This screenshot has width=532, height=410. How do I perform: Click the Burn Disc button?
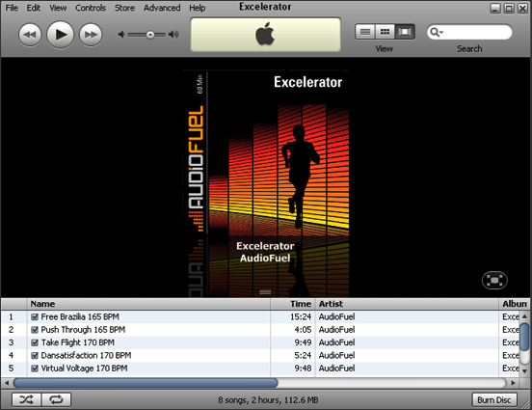coord(494,399)
